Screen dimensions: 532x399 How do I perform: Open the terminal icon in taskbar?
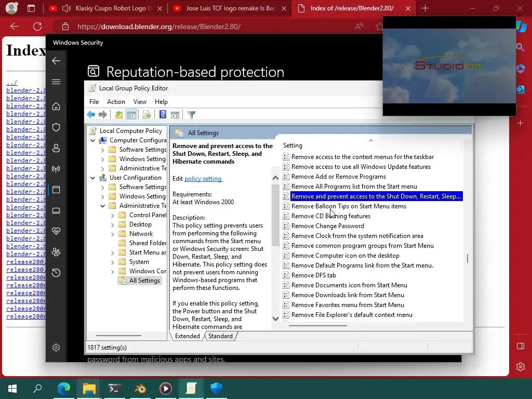[115, 389]
